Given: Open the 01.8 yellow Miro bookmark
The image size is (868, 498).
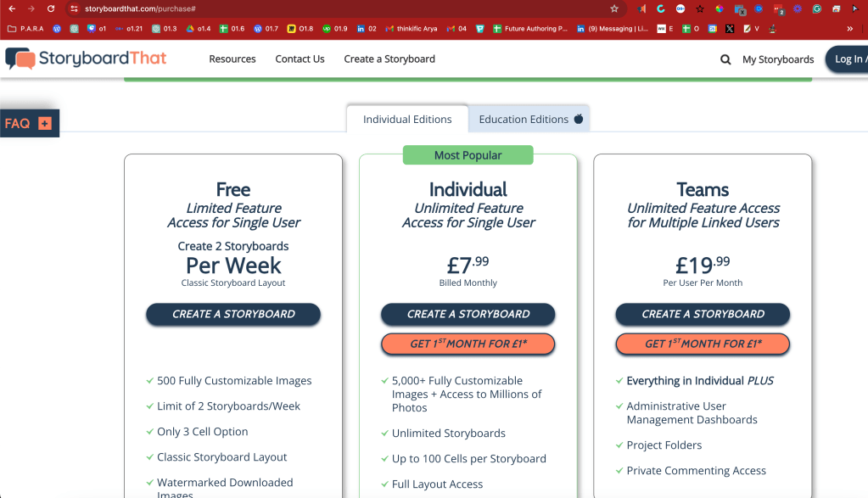Looking at the screenshot, I should pos(300,29).
